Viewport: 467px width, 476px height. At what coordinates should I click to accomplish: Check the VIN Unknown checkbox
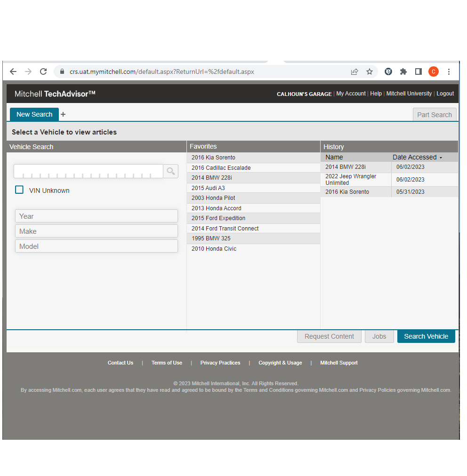point(19,190)
